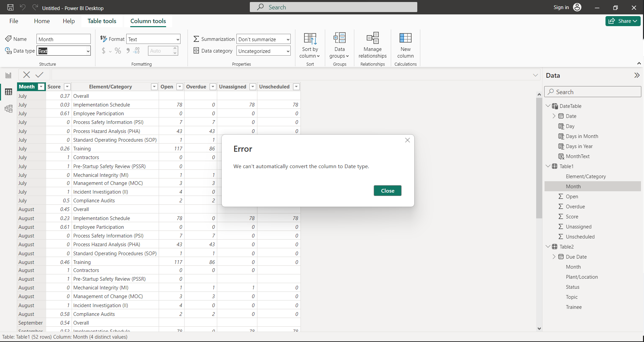Click the currency format dollar icon
This screenshot has width=644, height=342.
pos(103,51)
